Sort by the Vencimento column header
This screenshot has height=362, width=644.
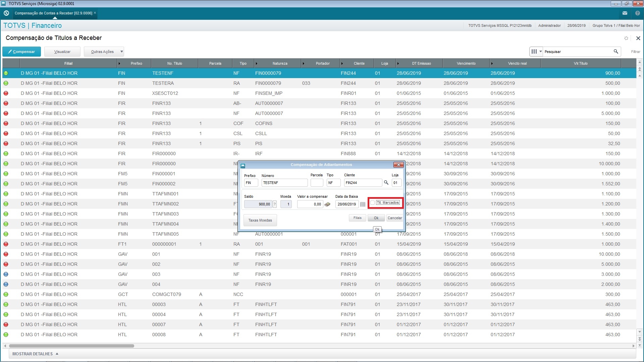466,63
